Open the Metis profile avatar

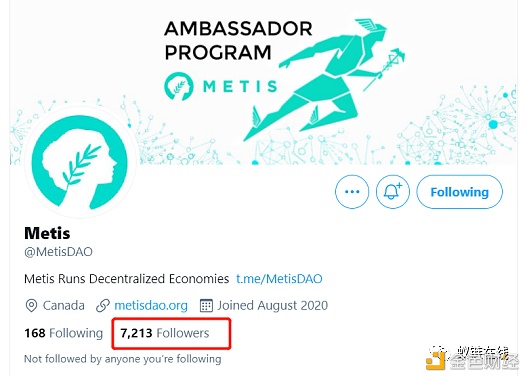[80, 163]
